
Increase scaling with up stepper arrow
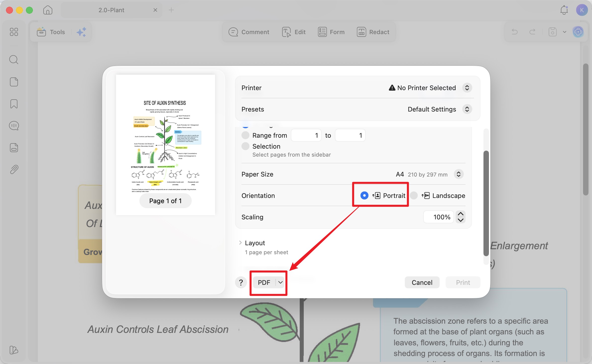point(461,214)
